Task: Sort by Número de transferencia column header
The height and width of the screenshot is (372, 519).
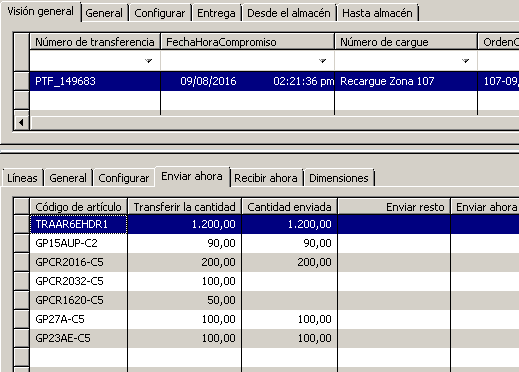Action: click(x=95, y=42)
